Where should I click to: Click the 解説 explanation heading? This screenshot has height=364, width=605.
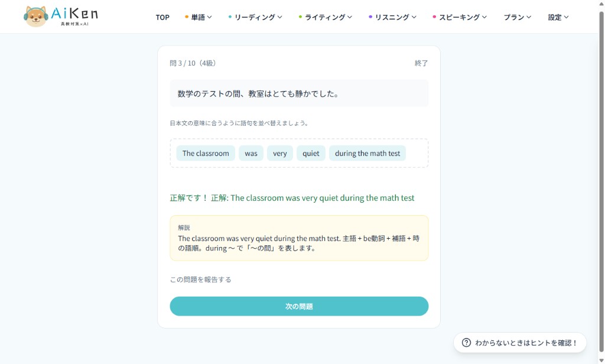click(184, 227)
